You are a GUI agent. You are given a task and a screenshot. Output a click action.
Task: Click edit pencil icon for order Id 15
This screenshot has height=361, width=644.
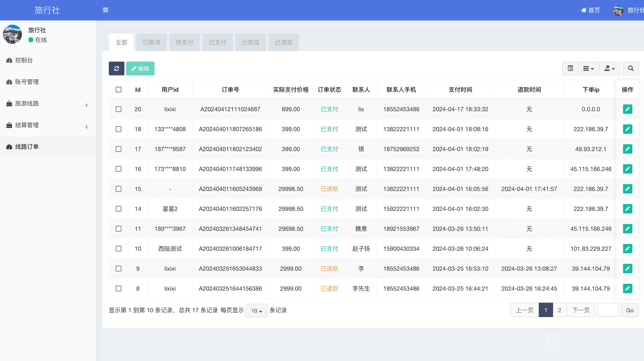[627, 189]
